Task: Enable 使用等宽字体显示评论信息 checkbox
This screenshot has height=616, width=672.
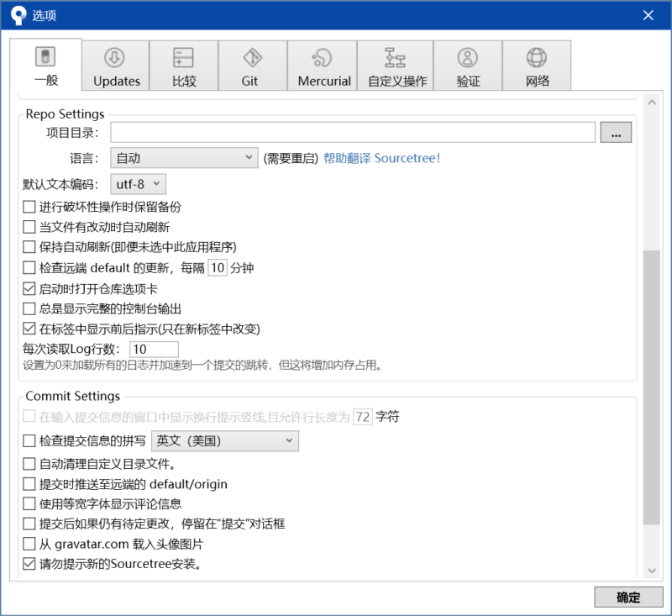Action: (x=29, y=503)
